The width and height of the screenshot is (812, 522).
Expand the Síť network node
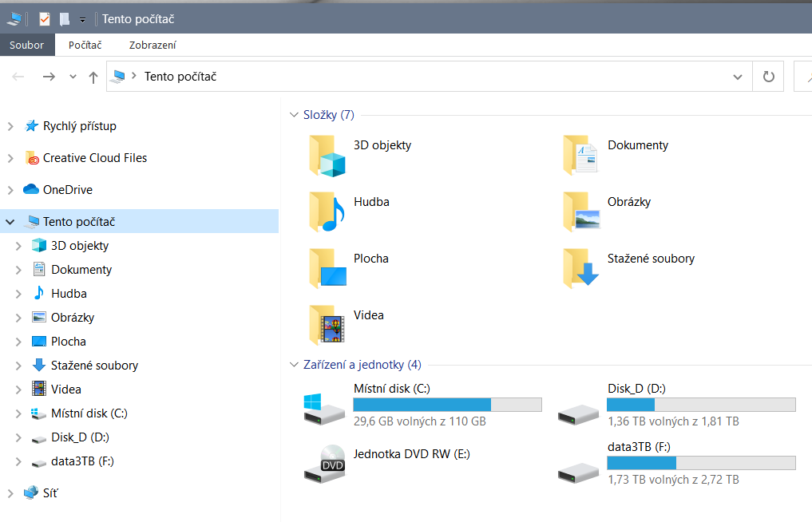[10, 493]
